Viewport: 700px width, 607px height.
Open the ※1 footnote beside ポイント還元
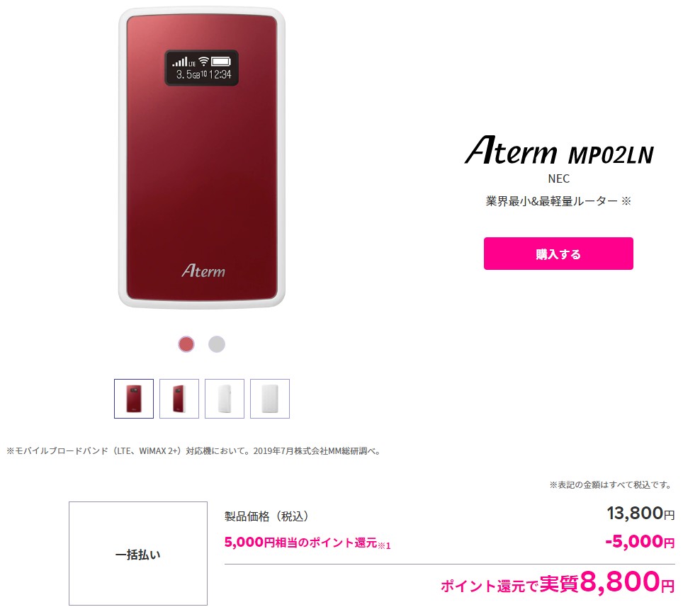385,545
